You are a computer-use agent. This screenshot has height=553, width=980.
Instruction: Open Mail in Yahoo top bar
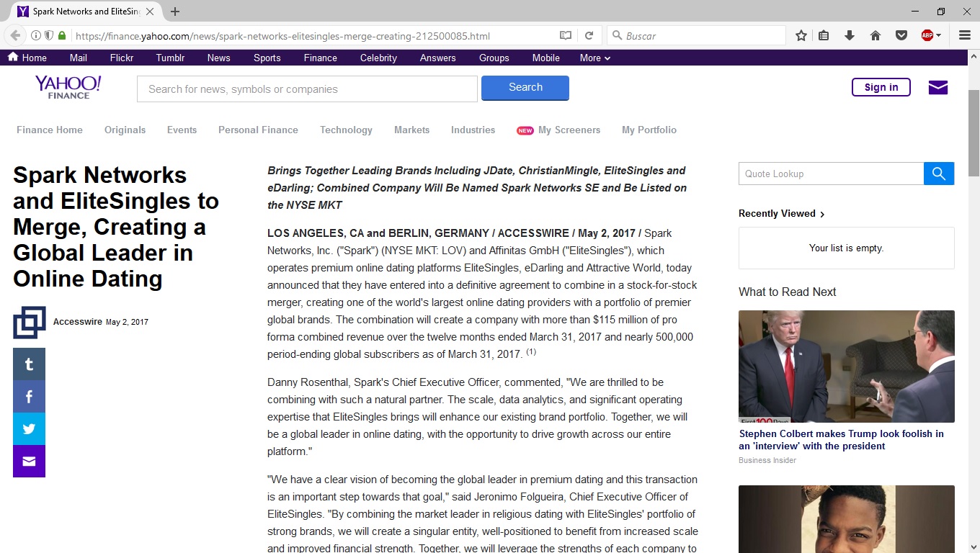click(x=79, y=58)
